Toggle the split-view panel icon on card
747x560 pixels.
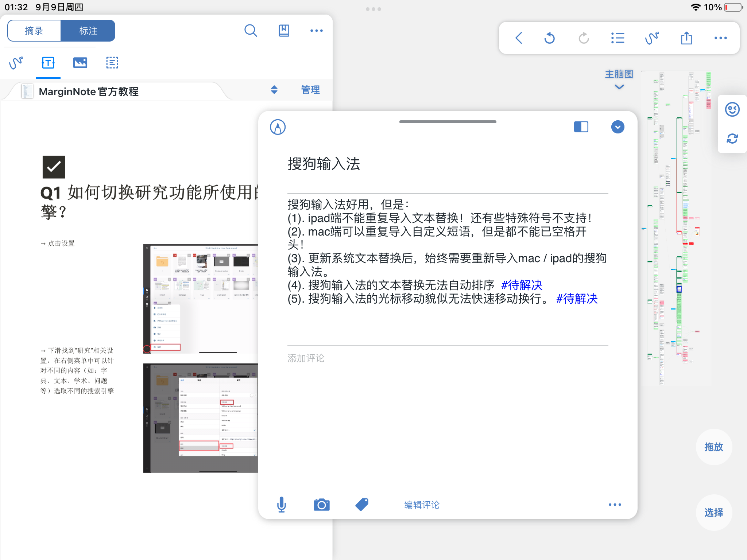[x=581, y=127]
